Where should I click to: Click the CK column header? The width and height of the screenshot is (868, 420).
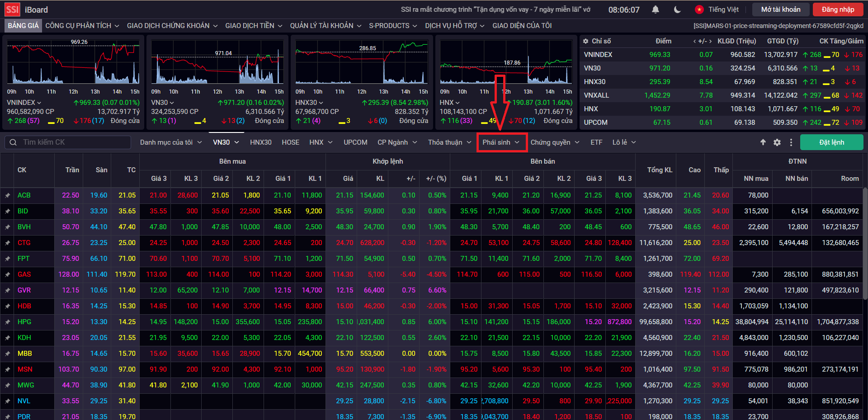coord(22,170)
